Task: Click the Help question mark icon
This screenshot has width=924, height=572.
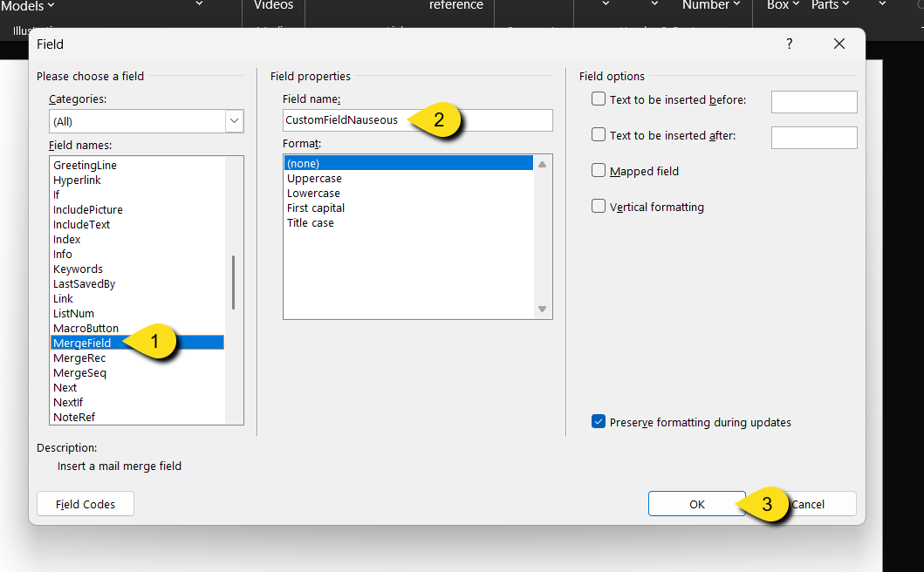Action: (790, 44)
